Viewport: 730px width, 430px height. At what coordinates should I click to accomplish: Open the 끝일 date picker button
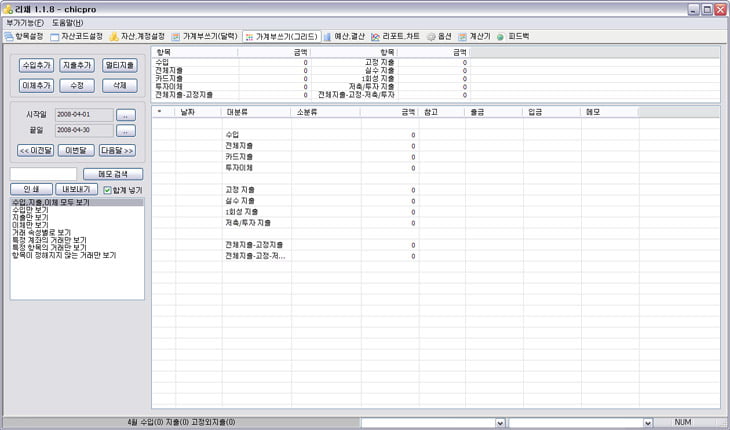(125, 131)
